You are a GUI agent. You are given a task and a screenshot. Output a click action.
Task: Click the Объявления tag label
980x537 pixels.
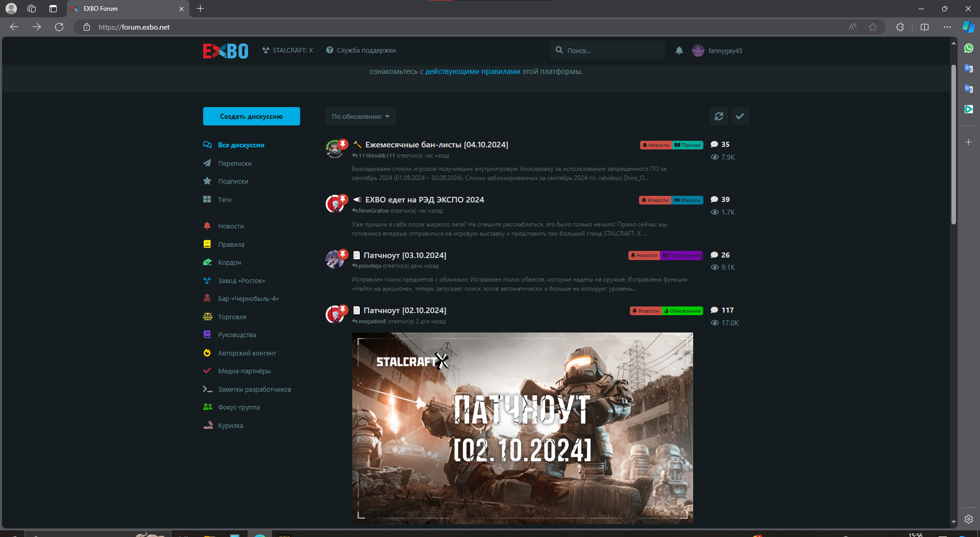[x=681, y=255]
